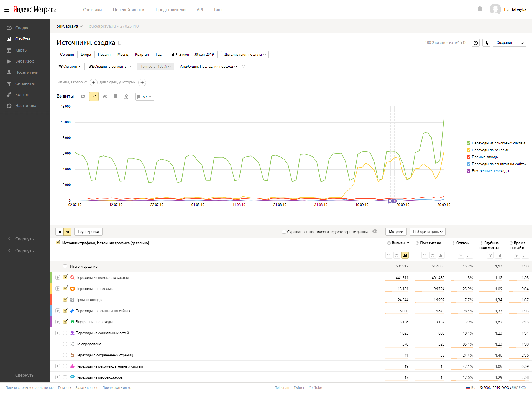Click the map chart view icon
The height and width of the screenshot is (393, 532).
click(x=126, y=96)
